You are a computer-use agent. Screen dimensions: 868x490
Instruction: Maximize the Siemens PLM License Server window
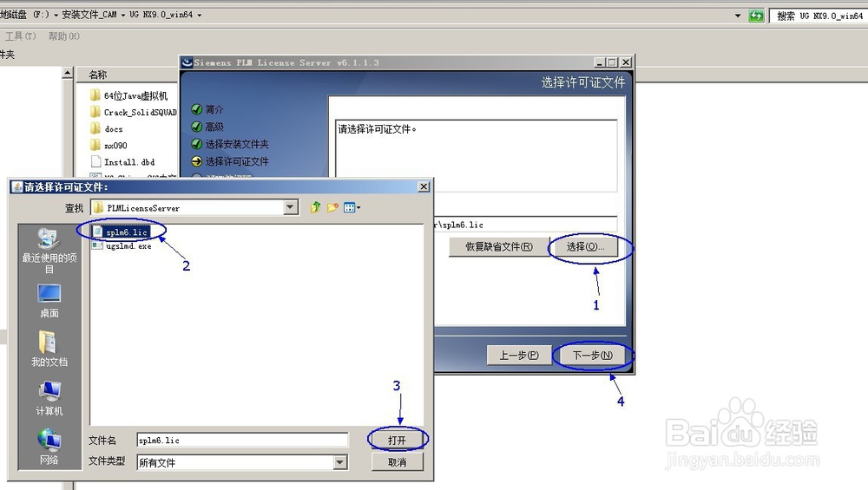click(612, 62)
